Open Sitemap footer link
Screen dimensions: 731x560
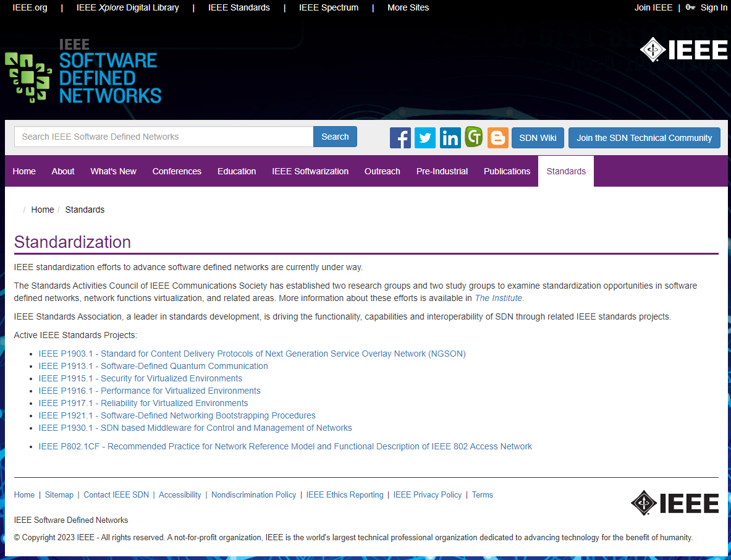(59, 494)
